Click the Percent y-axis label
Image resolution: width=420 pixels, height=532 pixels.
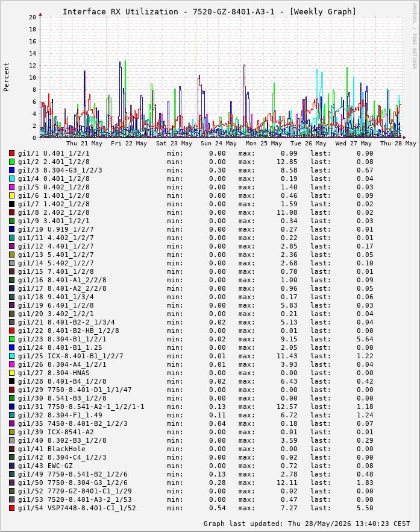[6, 77]
